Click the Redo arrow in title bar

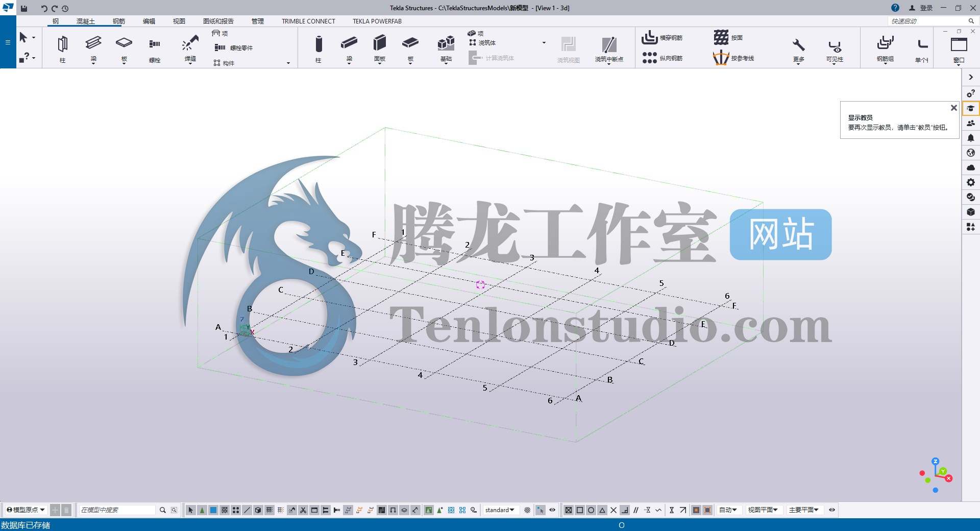(x=55, y=8)
